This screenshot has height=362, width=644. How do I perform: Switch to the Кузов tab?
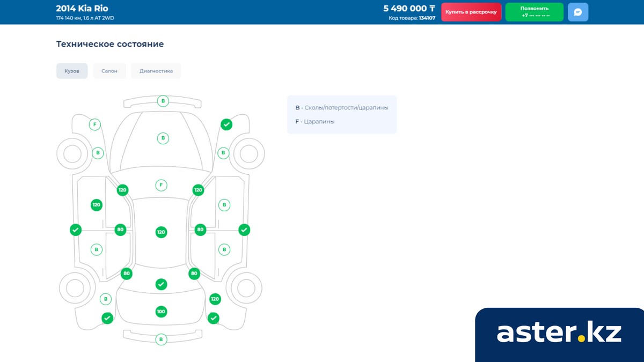tap(72, 71)
